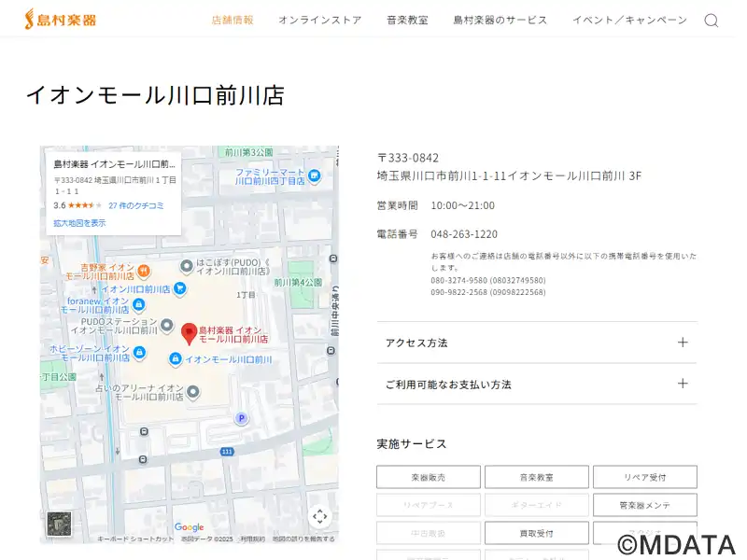
Task: Open the 店舗情報 menu
Action: (x=233, y=20)
